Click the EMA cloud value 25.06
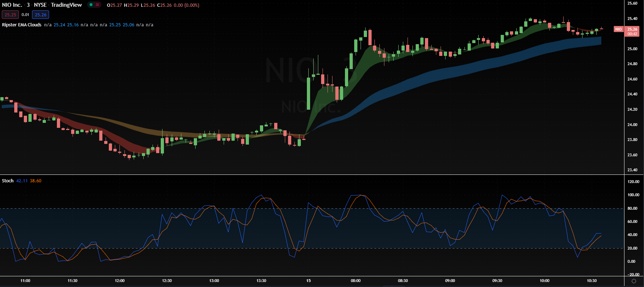The image size is (644, 287). (x=129, y=25)
